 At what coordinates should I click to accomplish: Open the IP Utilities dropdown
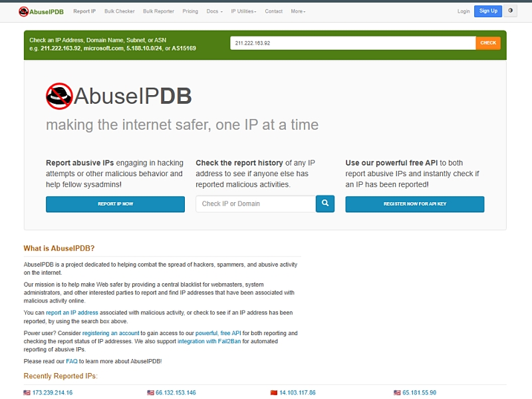(244, 11)
